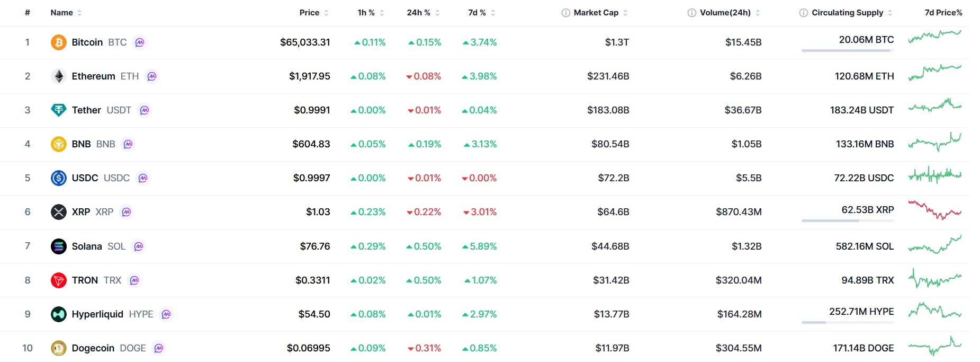Click Bitcoin price $65,033.31

pos(305,42)
